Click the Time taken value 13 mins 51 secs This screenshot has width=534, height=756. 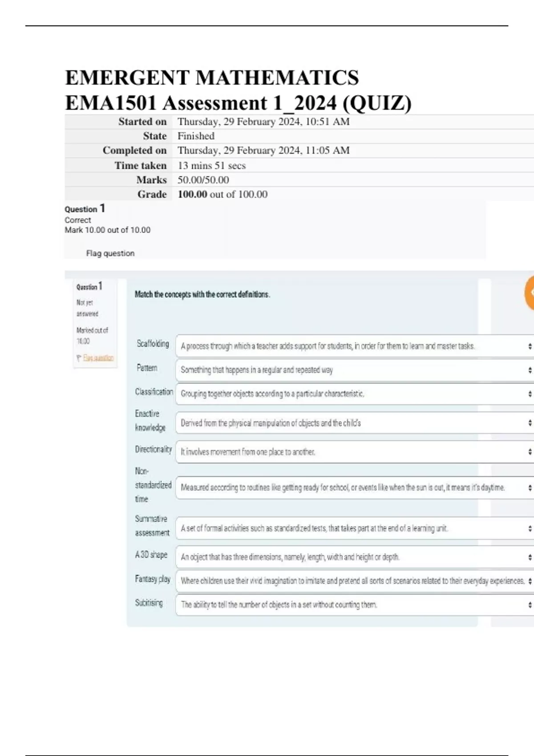coord(211,165)
